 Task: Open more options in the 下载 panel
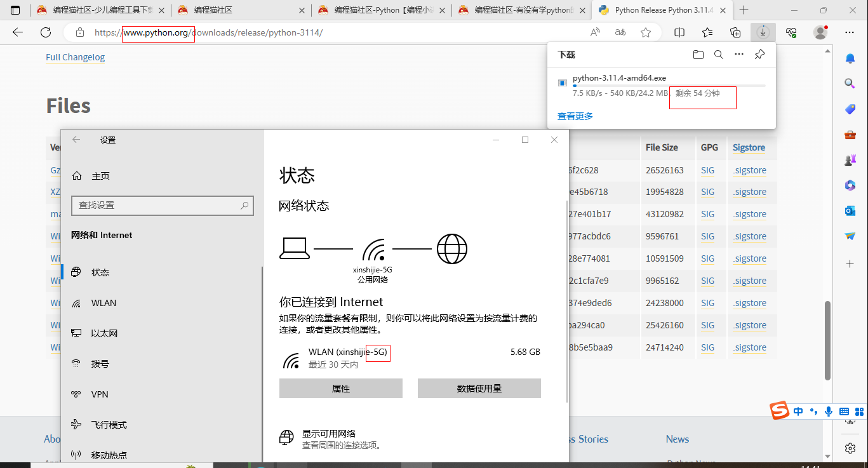pos(739,55)
